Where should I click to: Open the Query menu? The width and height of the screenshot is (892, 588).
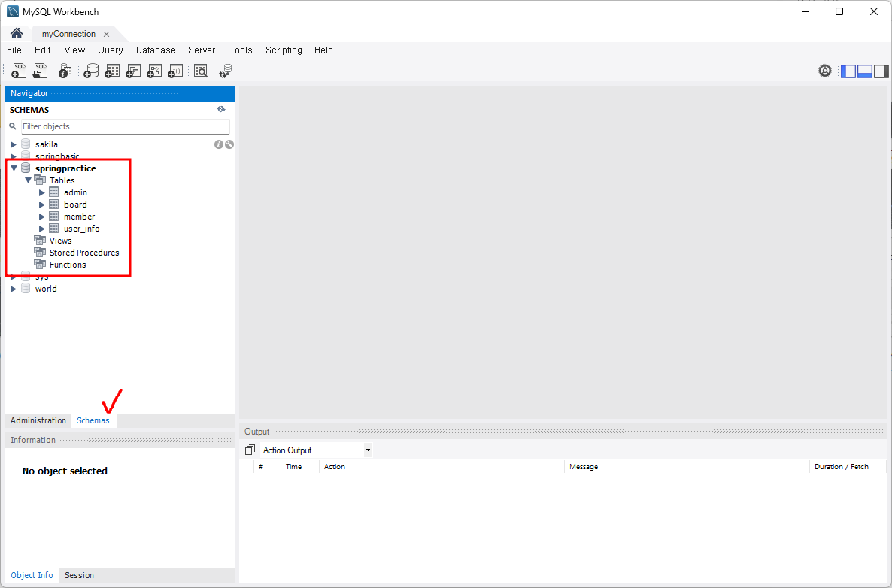[111, 50]
